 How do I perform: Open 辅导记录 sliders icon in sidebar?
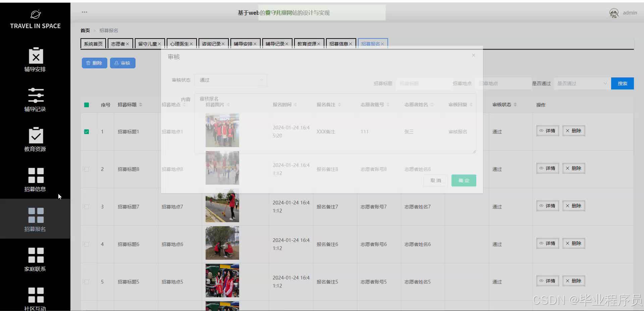tap(36, 96)
